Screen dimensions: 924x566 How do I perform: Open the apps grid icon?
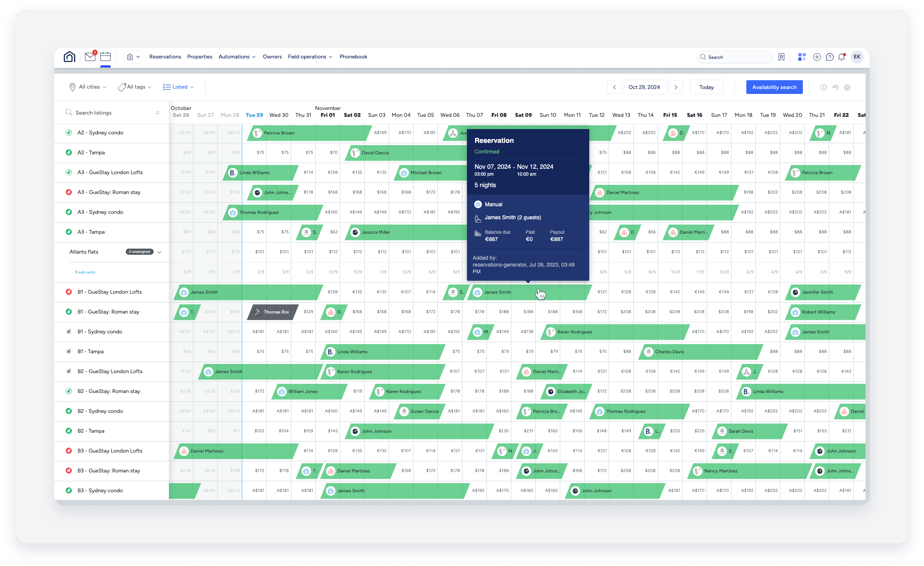pos(802,57)
